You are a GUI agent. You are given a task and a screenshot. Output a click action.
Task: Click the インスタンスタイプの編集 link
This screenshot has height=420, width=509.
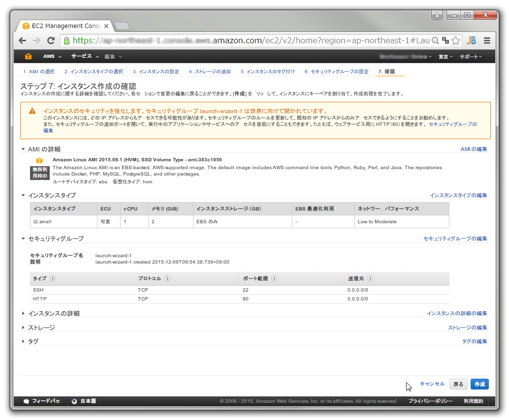click(458, 195)
